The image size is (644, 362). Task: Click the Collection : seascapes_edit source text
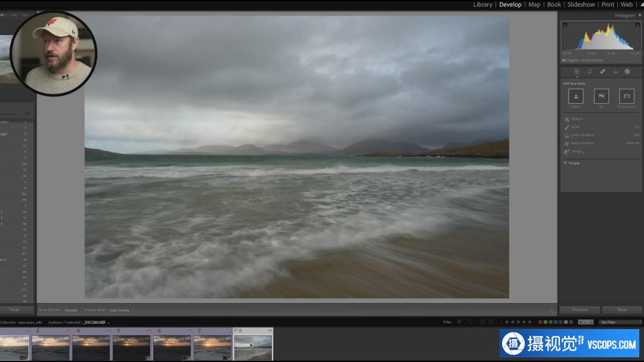tap(21, 323)
